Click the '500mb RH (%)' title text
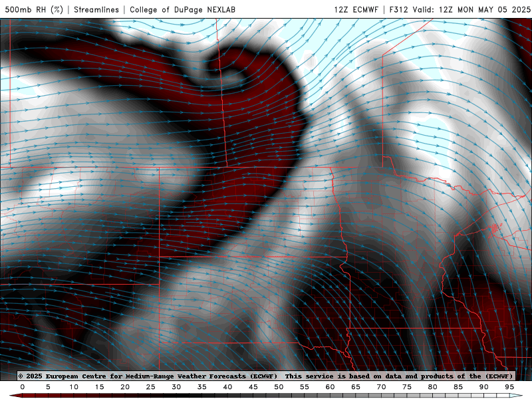 [x=34, y=9]
